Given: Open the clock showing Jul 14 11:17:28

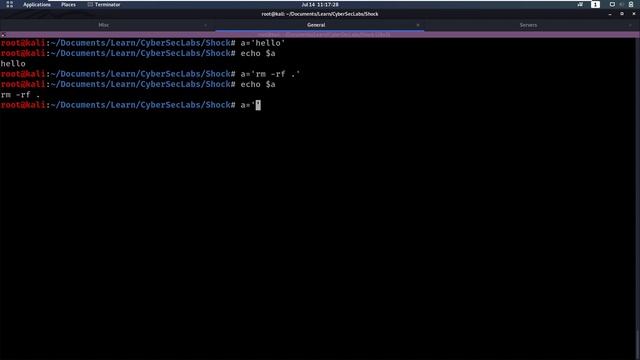Looking at the screenshot, I should [x=320, y=4].
